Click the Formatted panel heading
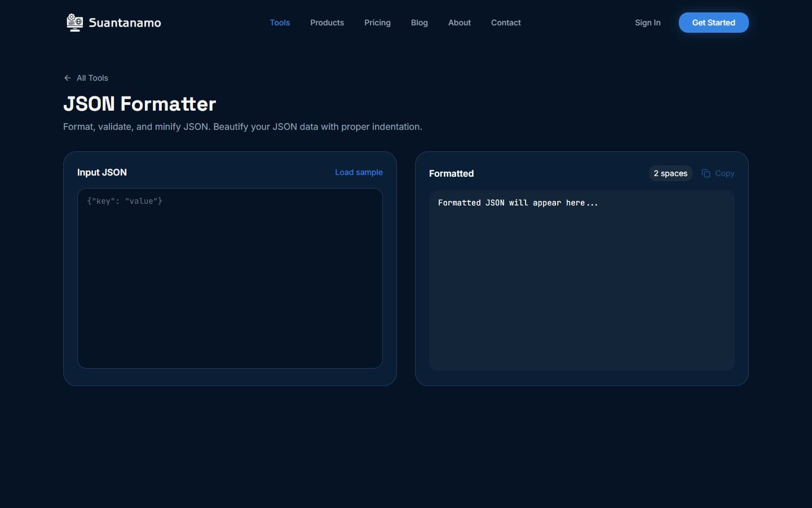 [x=451, y=173]
